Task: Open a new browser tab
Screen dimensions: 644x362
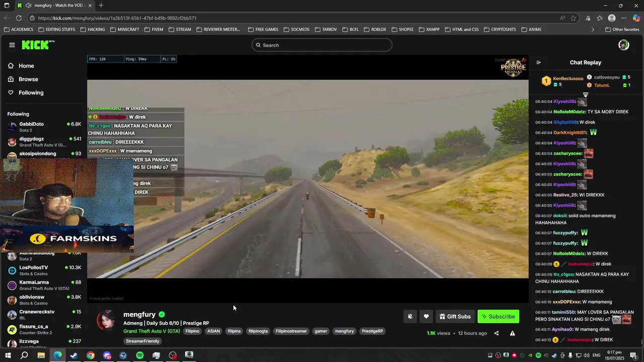Action: point(101,6)
